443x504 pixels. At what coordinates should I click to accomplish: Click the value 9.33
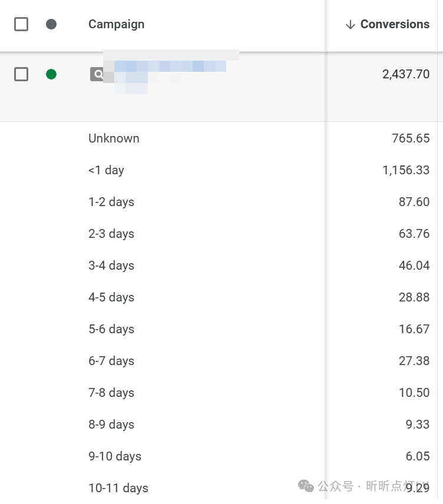coord(418,425)
